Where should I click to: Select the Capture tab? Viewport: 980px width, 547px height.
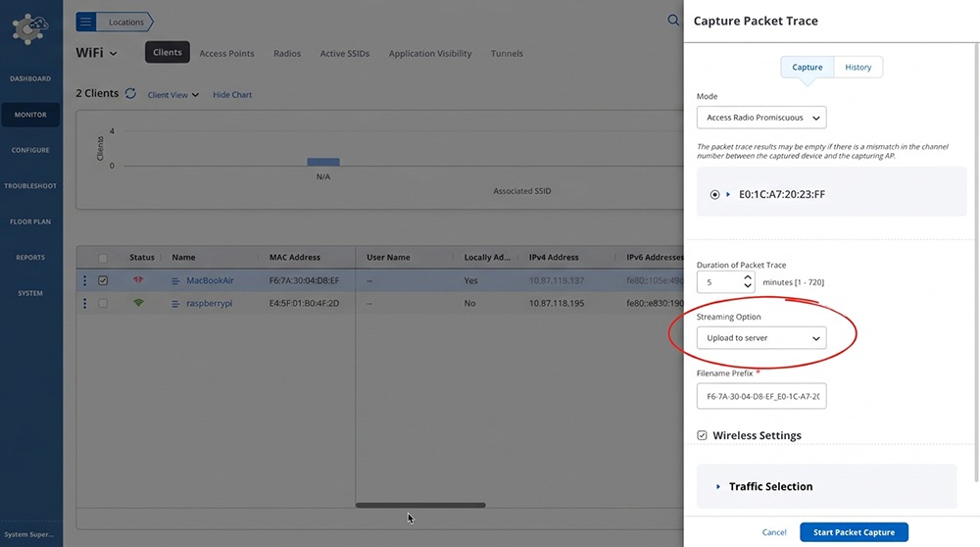807,67
